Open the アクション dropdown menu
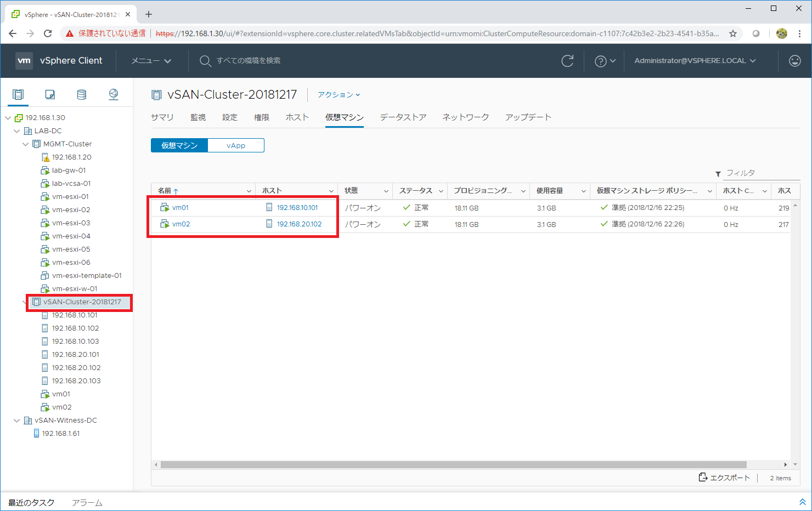The height and width of the screenshot is (511, 812). pos(339,95)
